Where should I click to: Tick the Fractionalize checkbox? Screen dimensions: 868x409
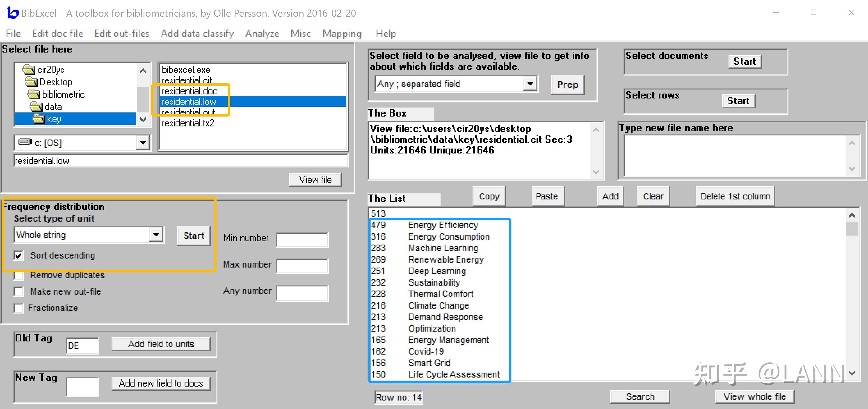coord(19,308)
